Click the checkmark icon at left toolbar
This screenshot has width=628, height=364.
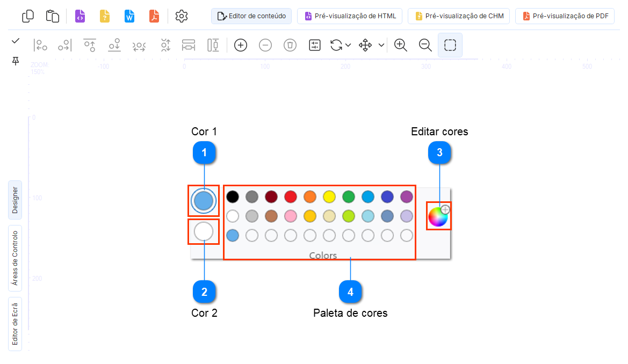pyautogui.click(x=16, y=41)
